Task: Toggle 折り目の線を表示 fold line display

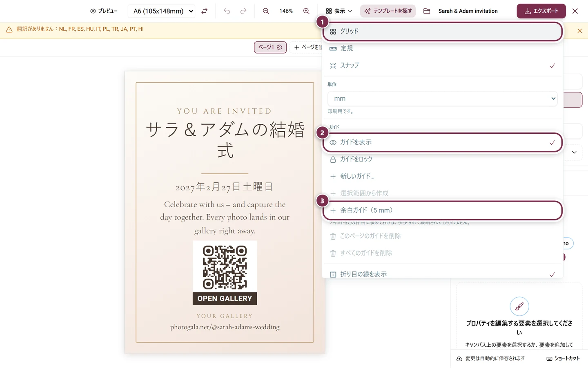Action: click(x=443, y=274)
